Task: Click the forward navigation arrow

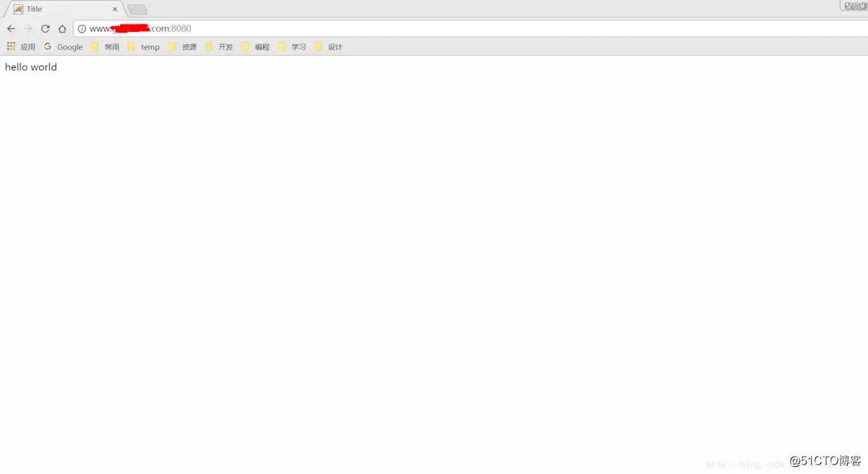Action: click(28, 29)
